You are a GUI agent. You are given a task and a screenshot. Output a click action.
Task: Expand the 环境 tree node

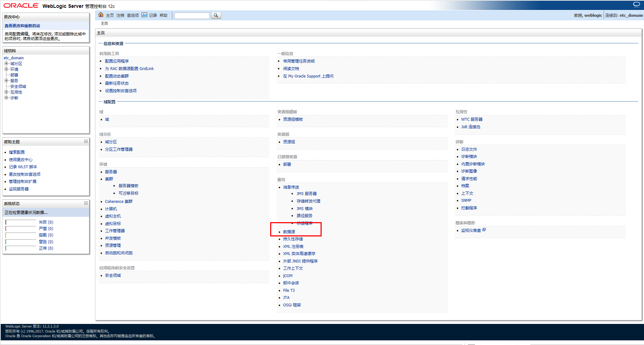point(6,69)
